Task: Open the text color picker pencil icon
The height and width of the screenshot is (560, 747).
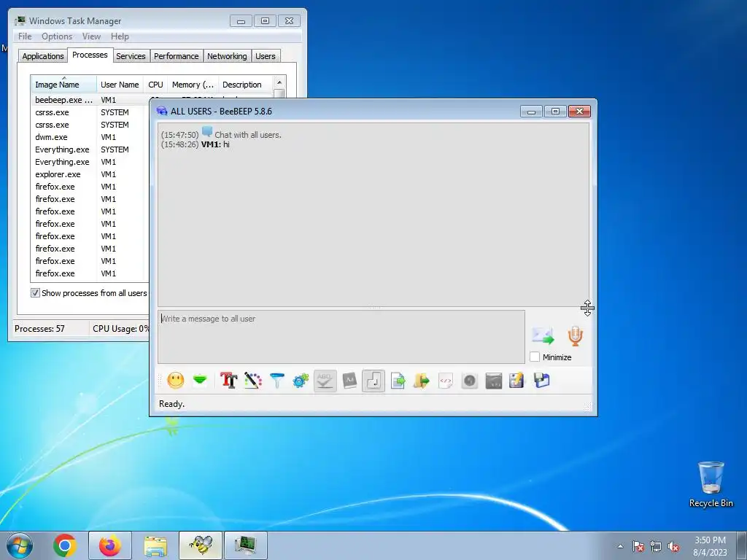Action: 253,381
